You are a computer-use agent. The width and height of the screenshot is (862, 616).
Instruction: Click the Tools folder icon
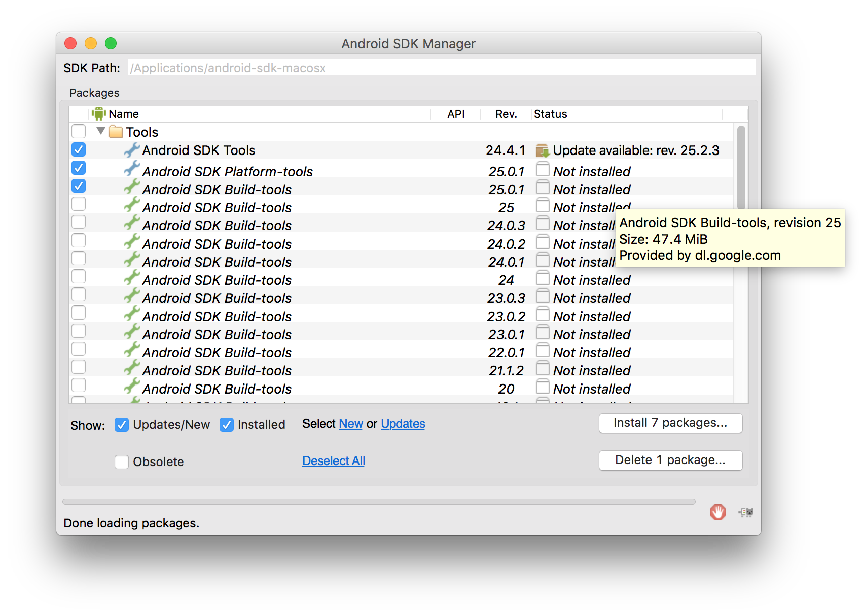[x=116, y=132]
